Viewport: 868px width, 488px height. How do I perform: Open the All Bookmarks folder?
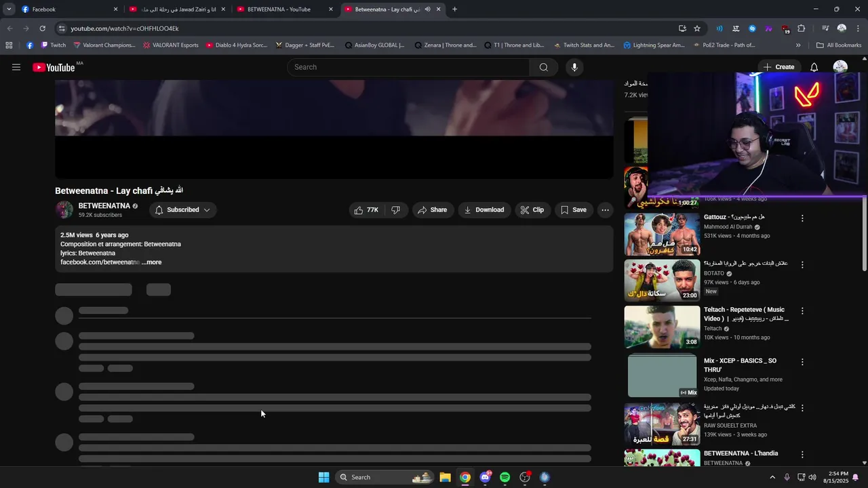pyautogui.click(x=839, y=45)
